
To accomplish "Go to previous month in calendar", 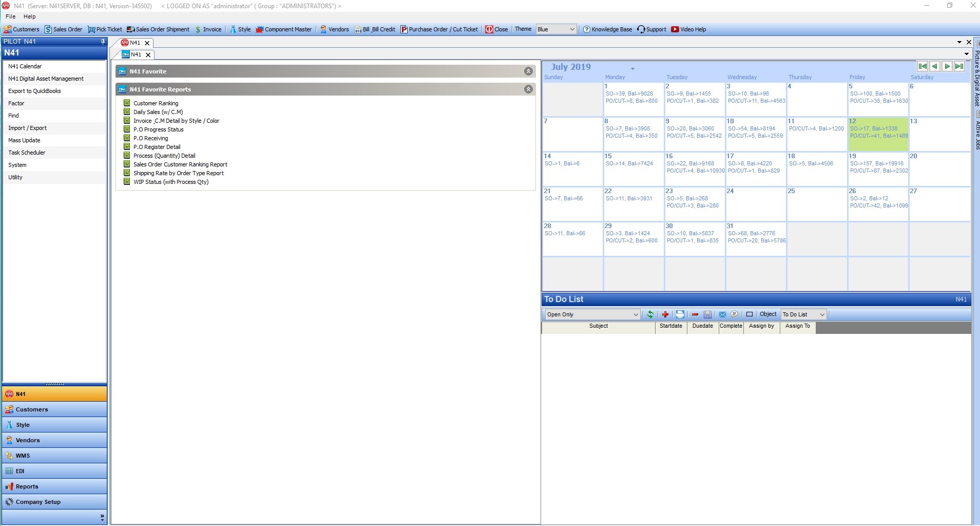I will [x=935, y=66].
